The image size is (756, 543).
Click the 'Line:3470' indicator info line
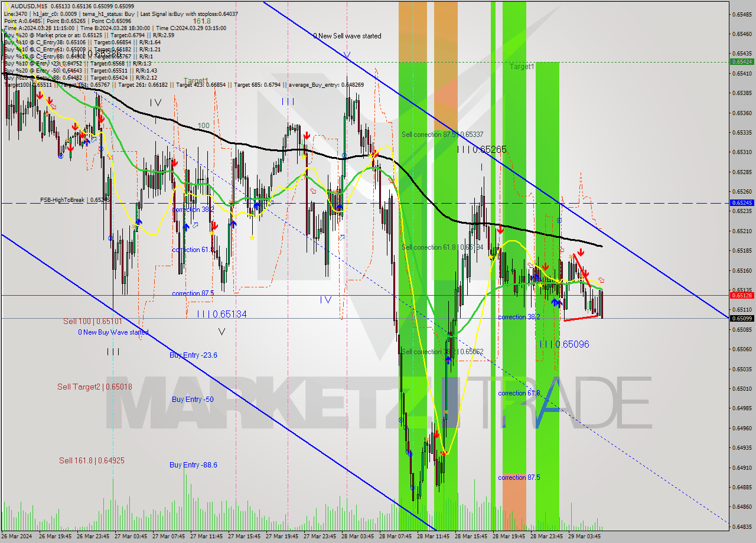pyautogui.click(x=121, y=14)
